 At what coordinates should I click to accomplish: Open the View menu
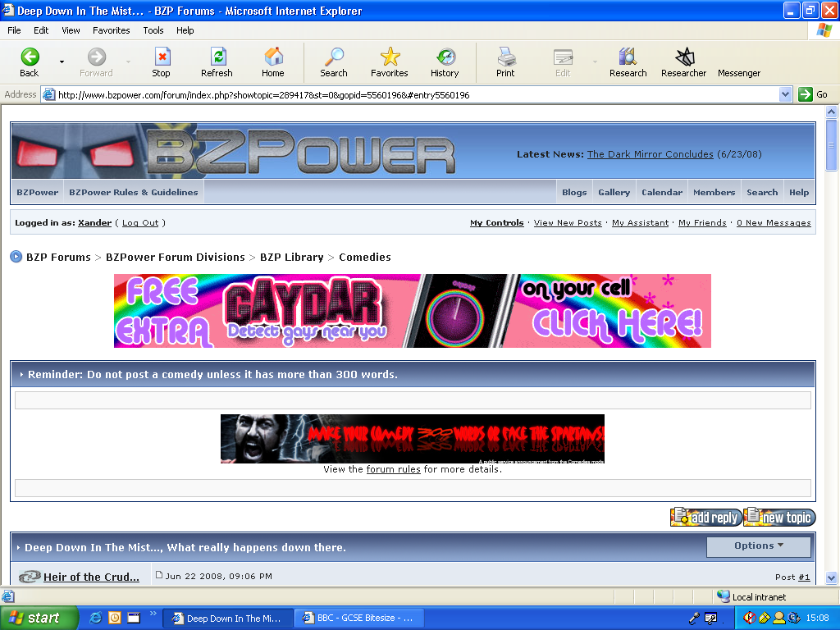point(71,30)
